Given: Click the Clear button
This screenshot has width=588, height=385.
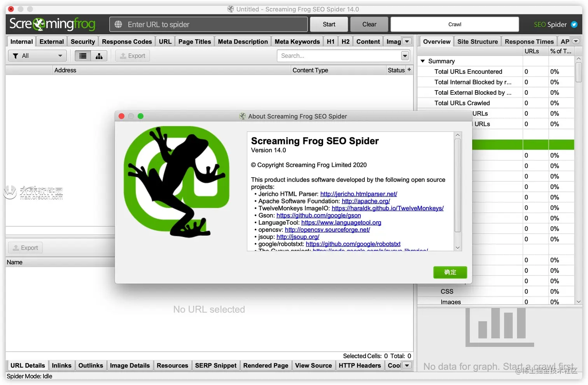Looking at the screenshot, I should tap(369, 24).
